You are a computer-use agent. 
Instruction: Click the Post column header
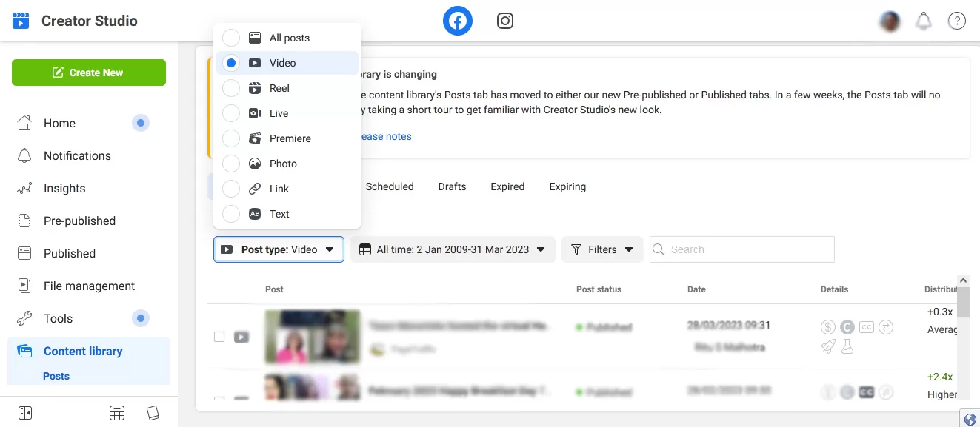coord(274,289)
